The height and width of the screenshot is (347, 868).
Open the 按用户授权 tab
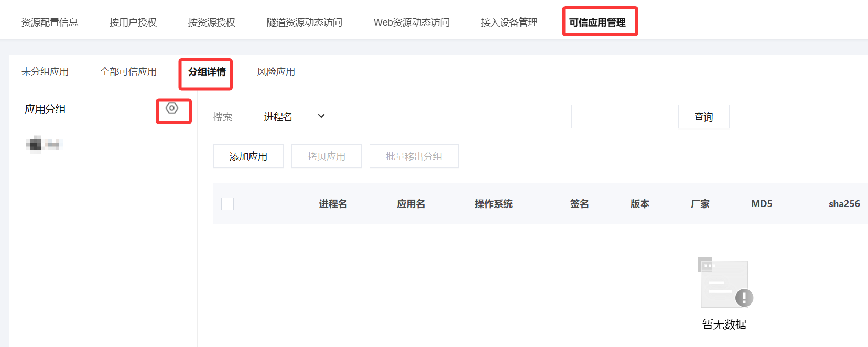[133, 23]
